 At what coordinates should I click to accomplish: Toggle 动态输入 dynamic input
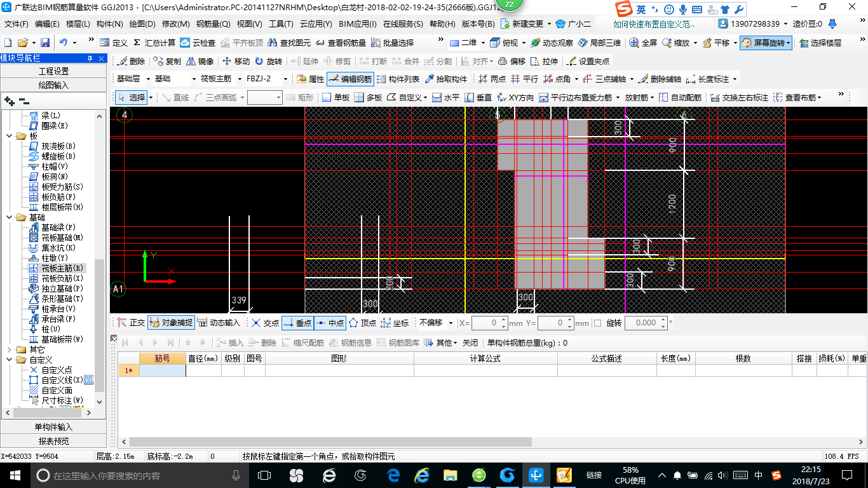click(x=219, y=323)
